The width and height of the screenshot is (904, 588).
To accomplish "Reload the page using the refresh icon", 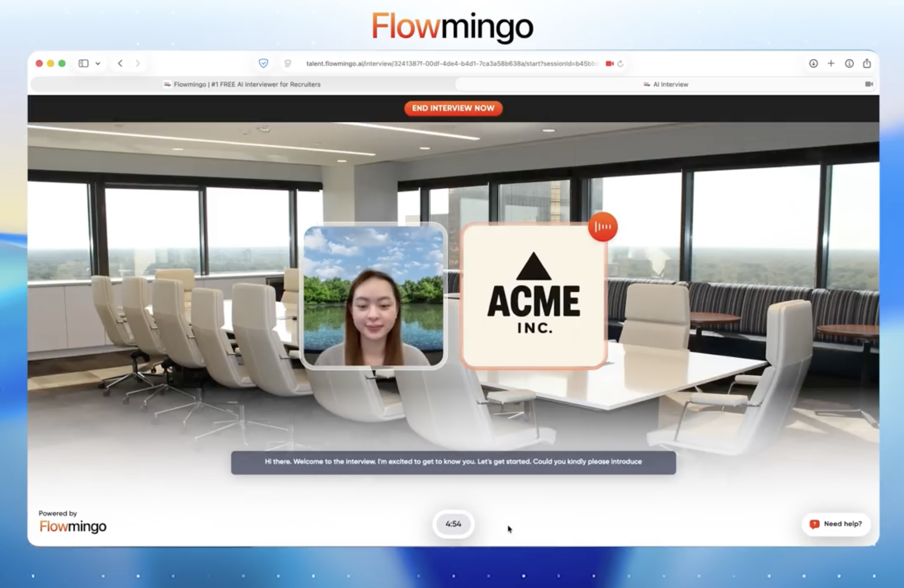I will click(x=621, y=64).
